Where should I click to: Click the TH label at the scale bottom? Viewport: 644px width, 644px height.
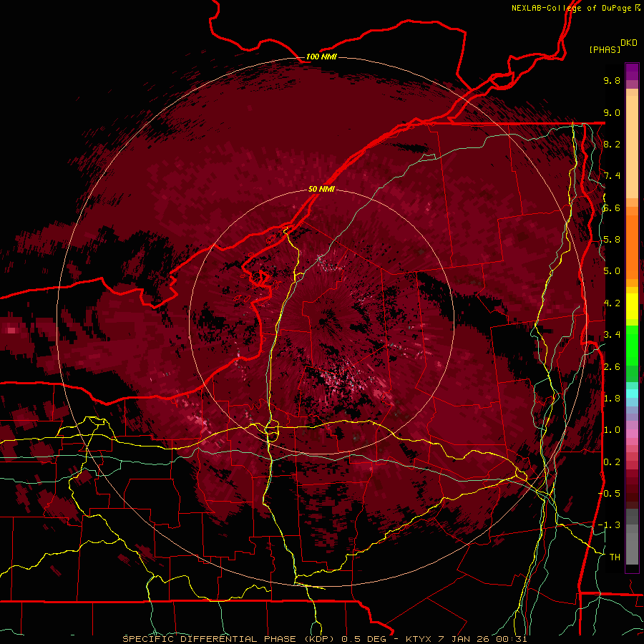tap(615, 557)
